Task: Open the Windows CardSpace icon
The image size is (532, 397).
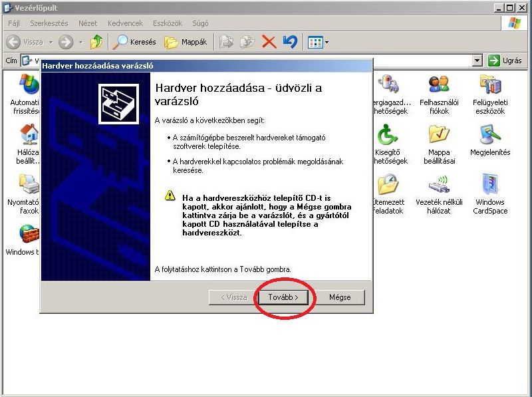Action: point(489,186)
